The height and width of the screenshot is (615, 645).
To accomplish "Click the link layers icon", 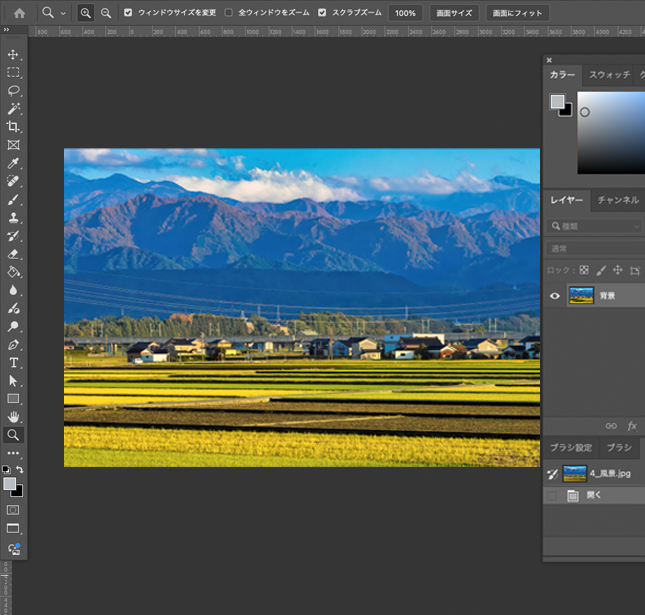I will click(611, 426).
